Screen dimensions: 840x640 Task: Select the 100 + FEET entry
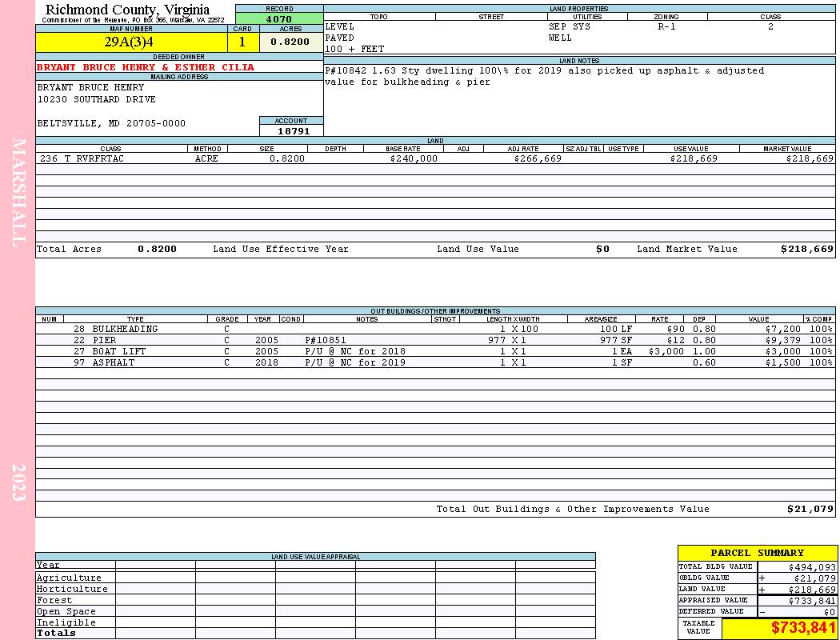[354, 50]
